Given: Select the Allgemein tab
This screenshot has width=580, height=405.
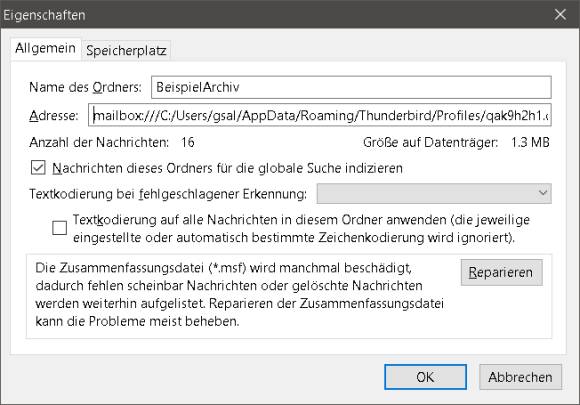Looking at the screenshot, I should click(x=45, y=48).
